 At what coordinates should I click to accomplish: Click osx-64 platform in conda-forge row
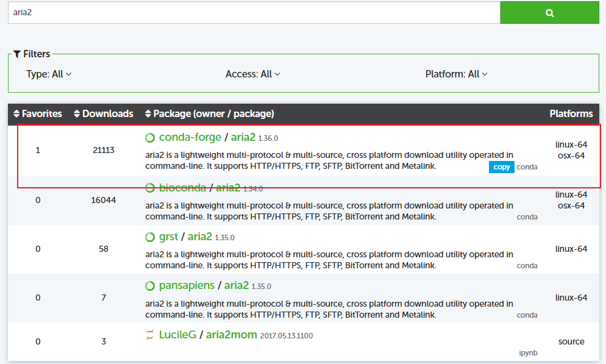point(571,155)
